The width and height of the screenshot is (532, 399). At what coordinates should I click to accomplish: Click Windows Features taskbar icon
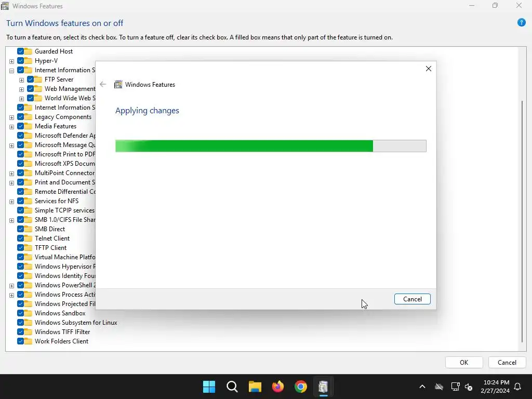(x=323, y=387)
